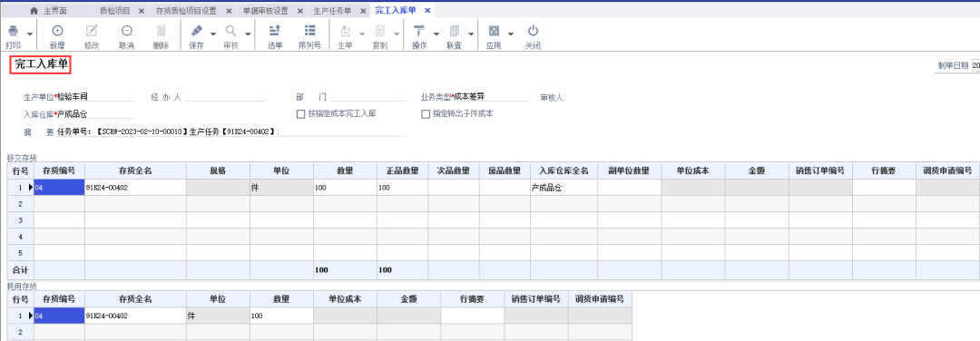The image size is (980, 341).
Task: Click the 选单 toolbar icon
Action: tap(275, 31)
